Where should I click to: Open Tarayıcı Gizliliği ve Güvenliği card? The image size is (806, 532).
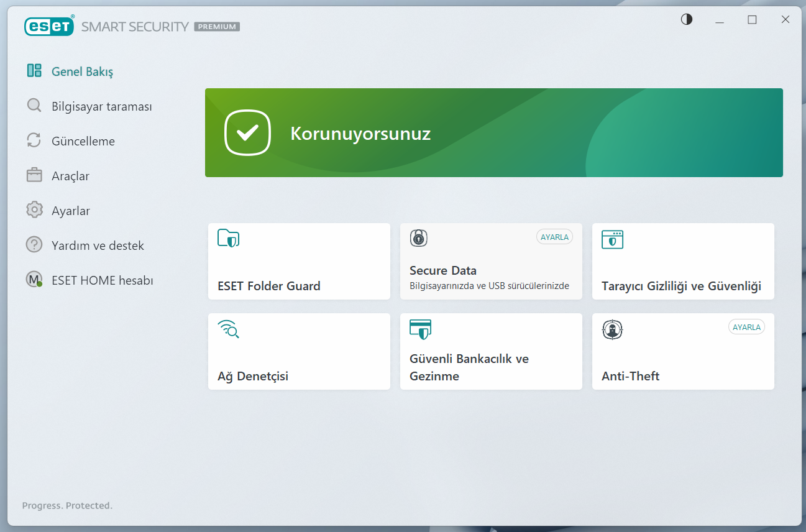pyautogui.click(x=683, y=262)
